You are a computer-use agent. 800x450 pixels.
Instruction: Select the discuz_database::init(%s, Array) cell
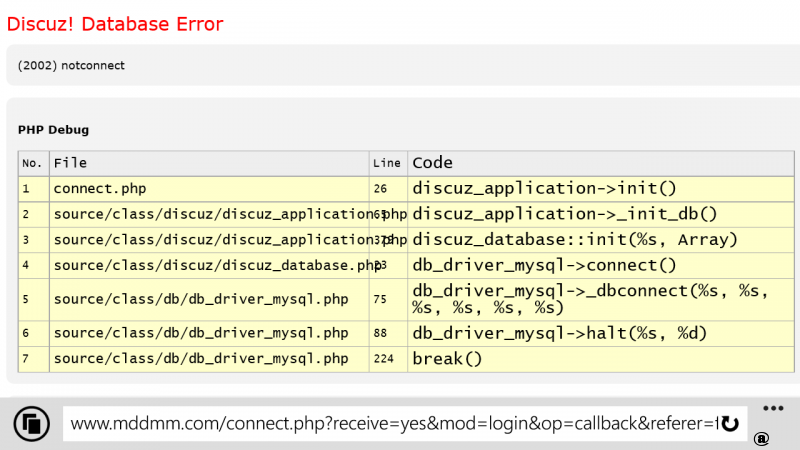coord(575,240)
